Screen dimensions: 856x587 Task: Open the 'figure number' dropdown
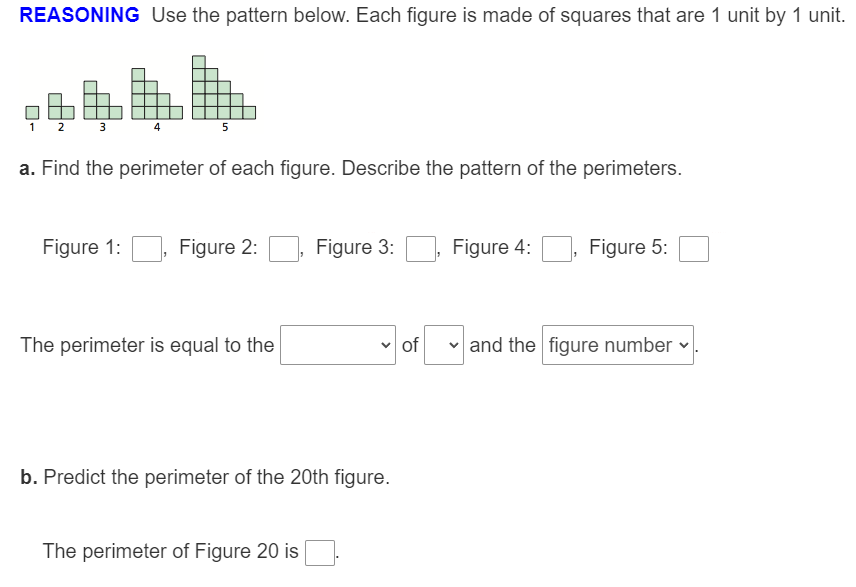[617, 345]
